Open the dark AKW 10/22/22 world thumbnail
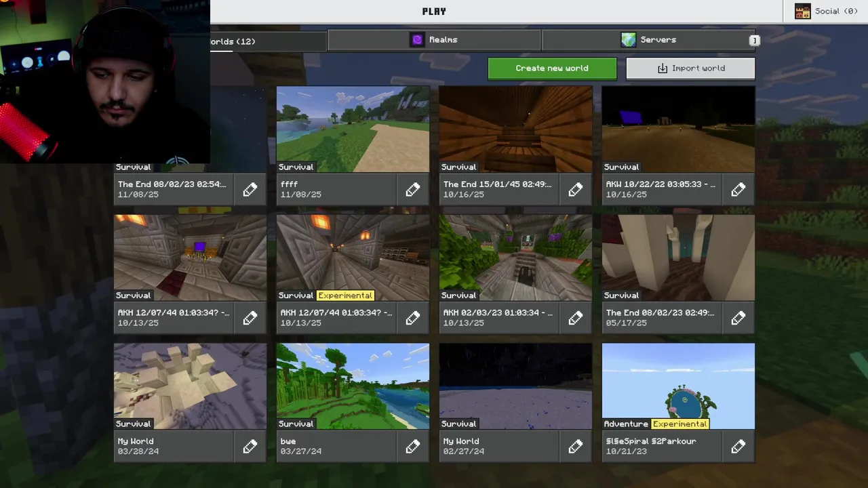Viewport: 868px width, 488px height. click(x=678, y=129)
